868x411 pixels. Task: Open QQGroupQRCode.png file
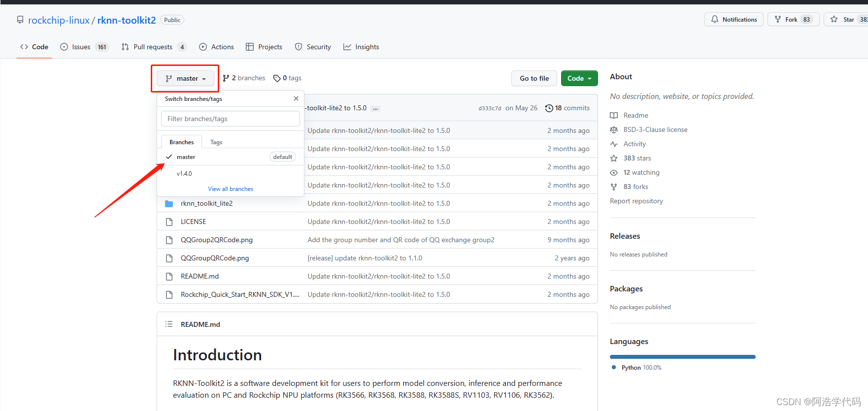(x=215, y=258)
